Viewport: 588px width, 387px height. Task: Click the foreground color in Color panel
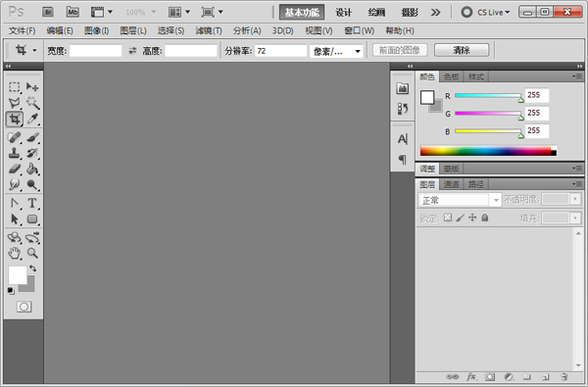427,98
